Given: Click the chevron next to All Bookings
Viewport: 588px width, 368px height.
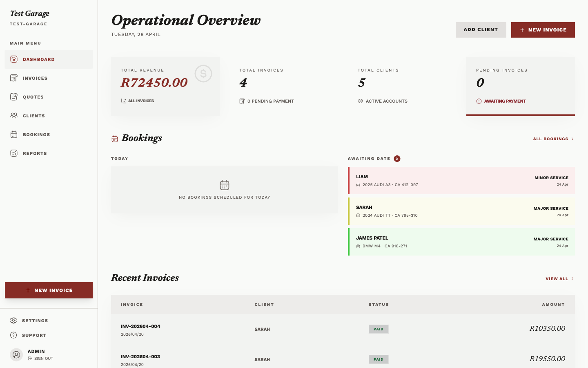Looking at the screenshot, I should click(x=572, y=139).
